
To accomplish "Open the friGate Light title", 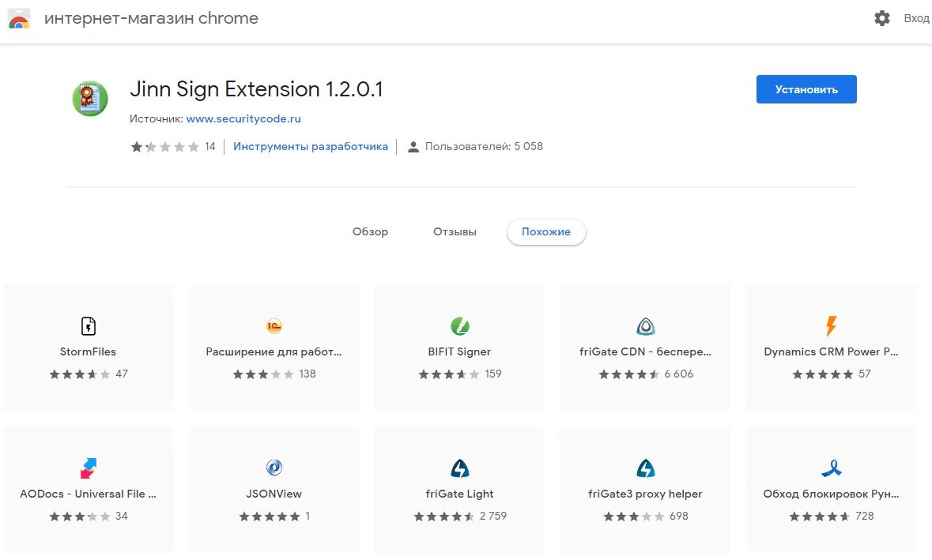I will point(459,494).
